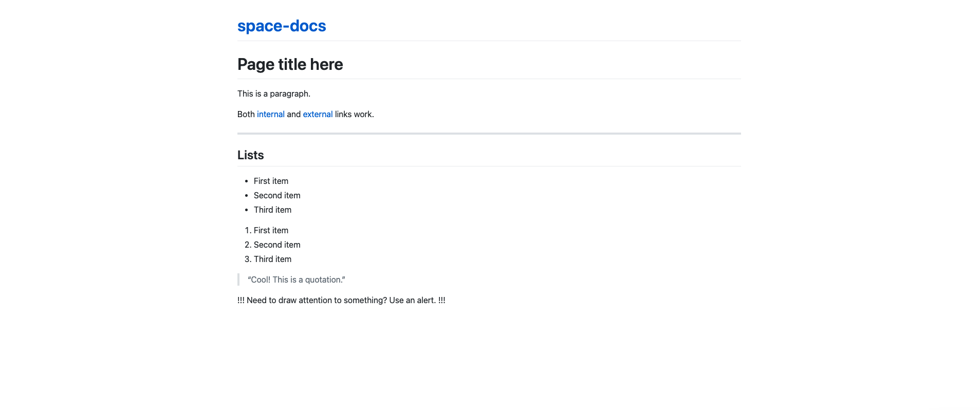Select the paragraph reading This is a paragraph
The width and height of the screenshot is (980, 410).
click(274, 94)
